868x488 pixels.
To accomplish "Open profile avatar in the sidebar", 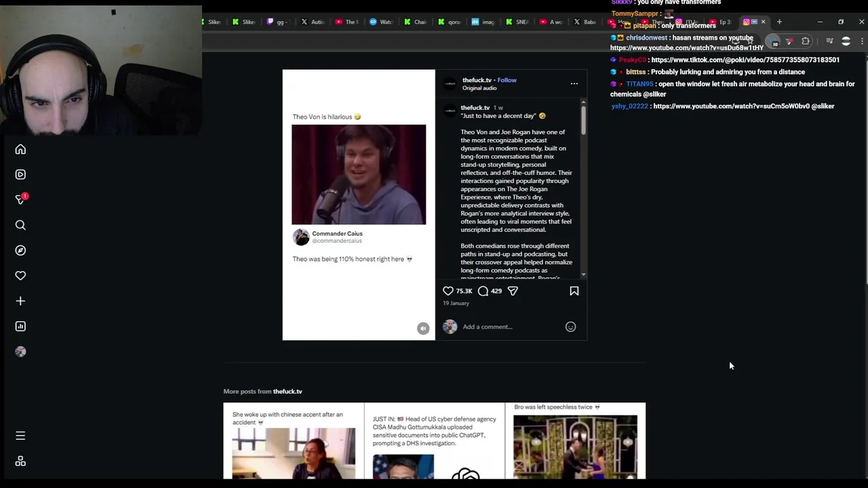I will tap(20, 352).
